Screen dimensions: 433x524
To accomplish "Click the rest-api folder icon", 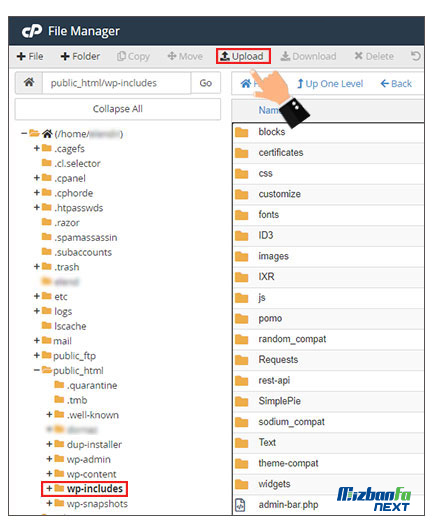I will tap(241, 381).
